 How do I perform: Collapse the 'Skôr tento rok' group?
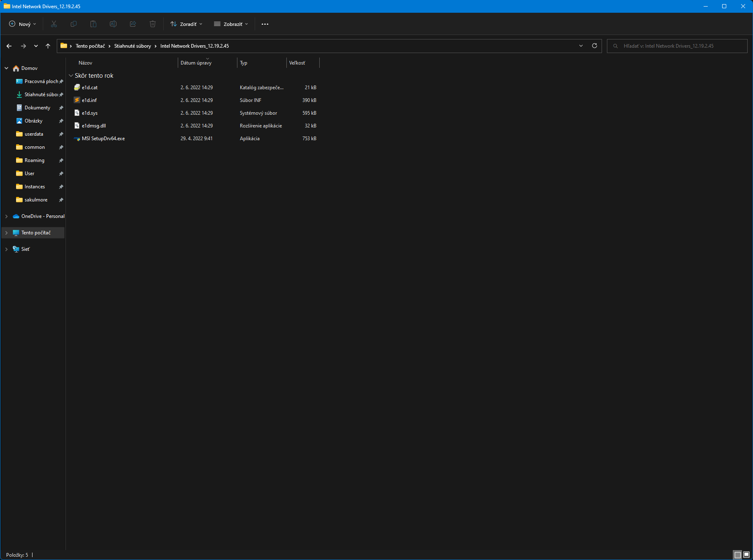click(71, 76)
